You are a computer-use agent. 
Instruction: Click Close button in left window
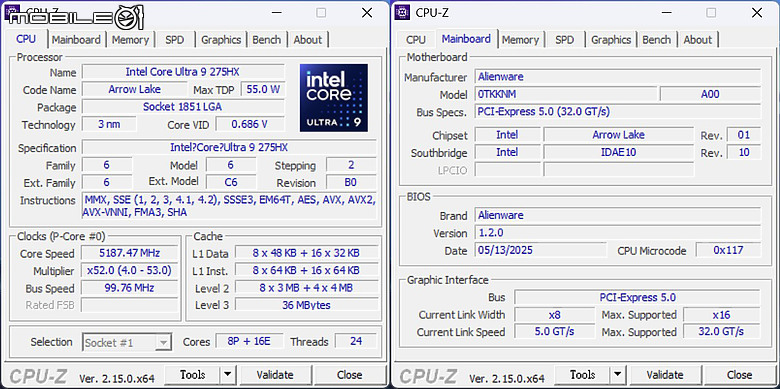pos(350,375)
